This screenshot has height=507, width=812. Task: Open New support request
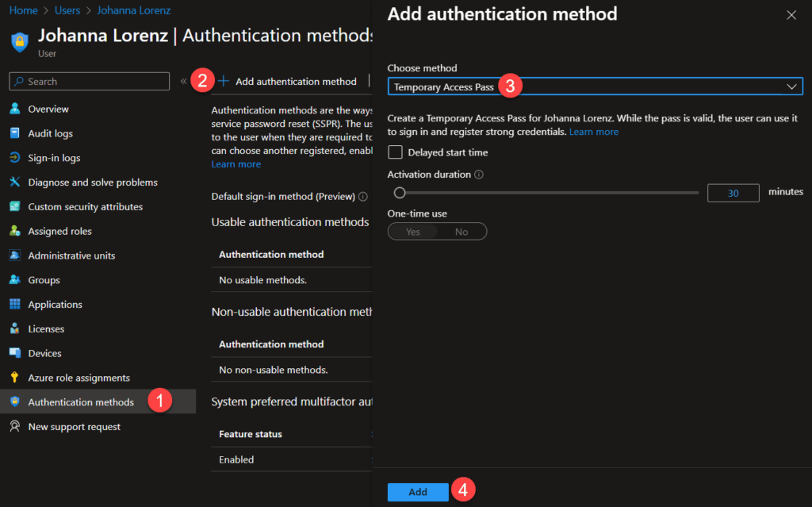pos(74,427)
